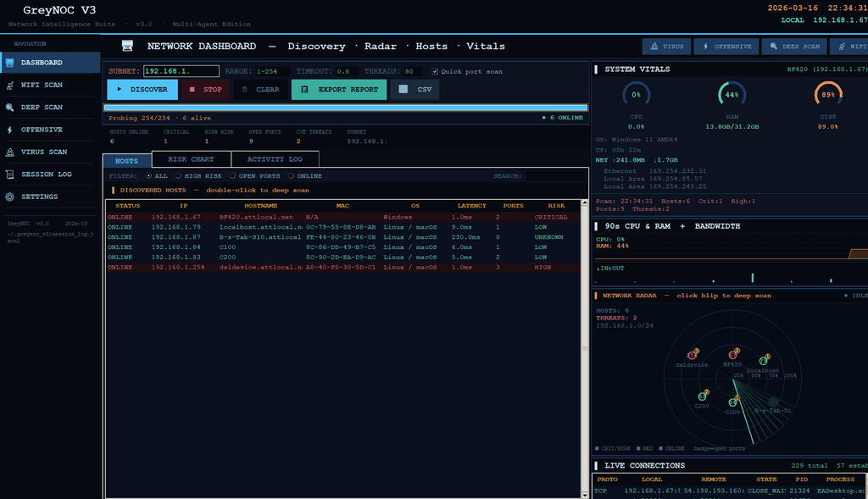The image size is (868, 499).
Task: Select the High Risk filter radio button
Action: click(x=178, y=176)
